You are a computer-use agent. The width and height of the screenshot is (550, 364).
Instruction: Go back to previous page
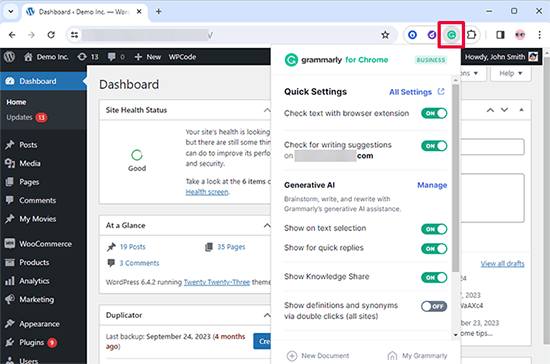[x=12, y=35]
